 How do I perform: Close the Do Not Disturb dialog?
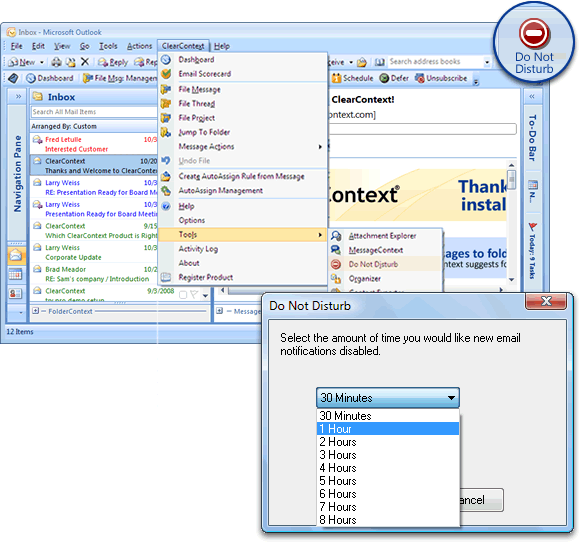pos(546,301)
